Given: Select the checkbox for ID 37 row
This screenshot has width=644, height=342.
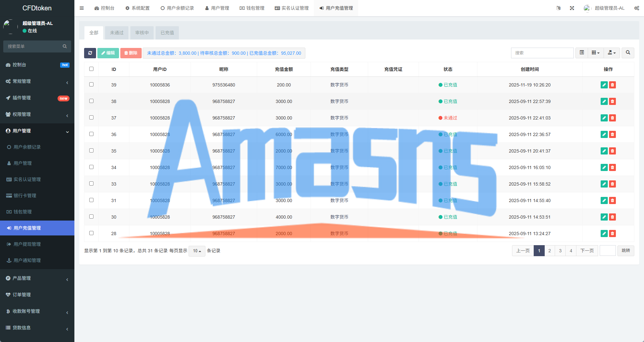Looking at the screenshot, I should 91,118.
